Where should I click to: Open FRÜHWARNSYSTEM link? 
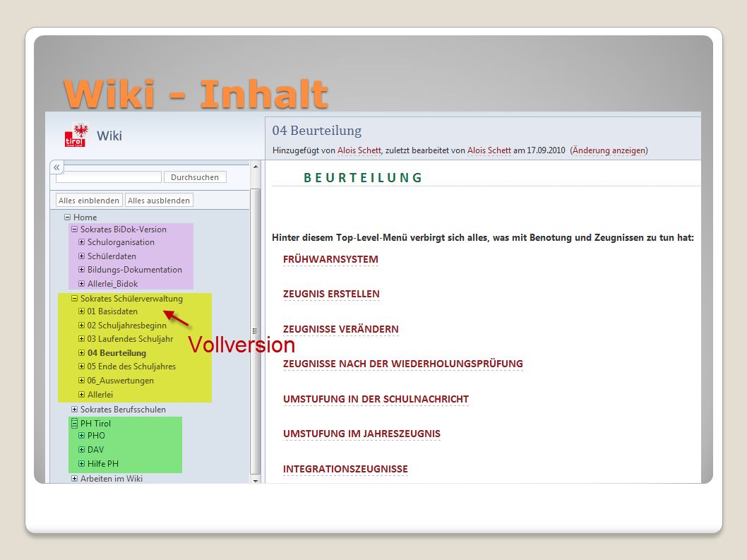pyautogui.click(x=330, y=259)
